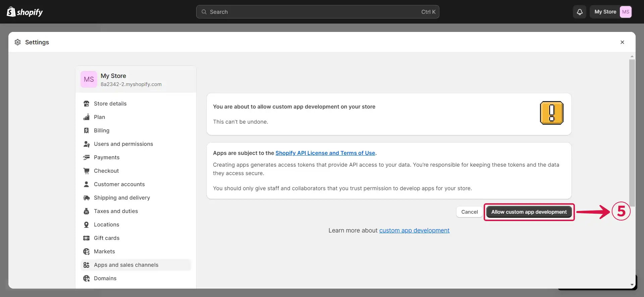Click the 8a2342-2.myshopify.com store URL

tap(131, 84)
